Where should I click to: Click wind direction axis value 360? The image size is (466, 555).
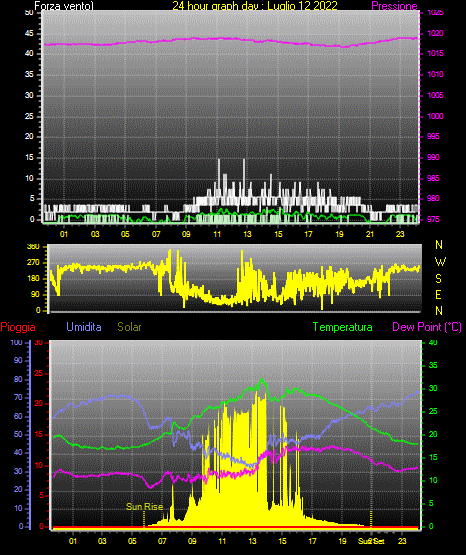pos(33,247)
